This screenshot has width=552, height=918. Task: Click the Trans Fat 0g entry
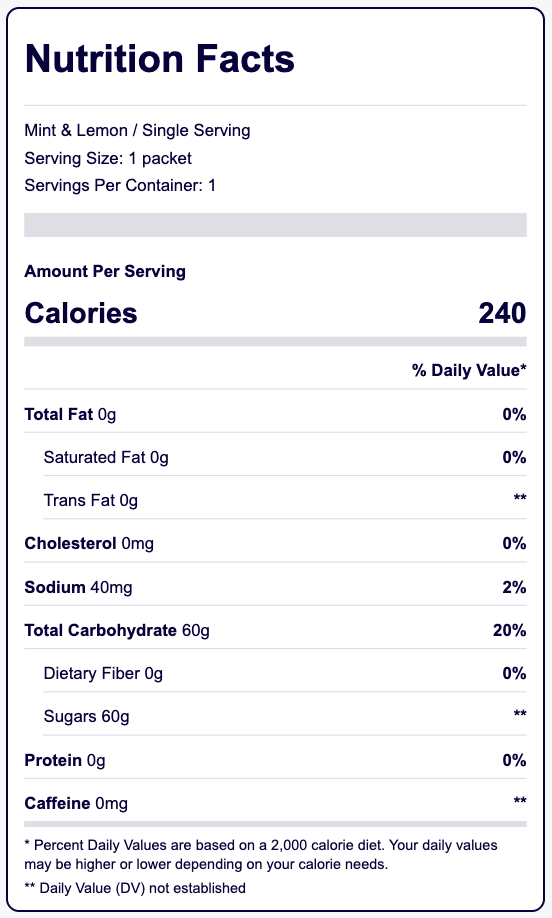91,500
